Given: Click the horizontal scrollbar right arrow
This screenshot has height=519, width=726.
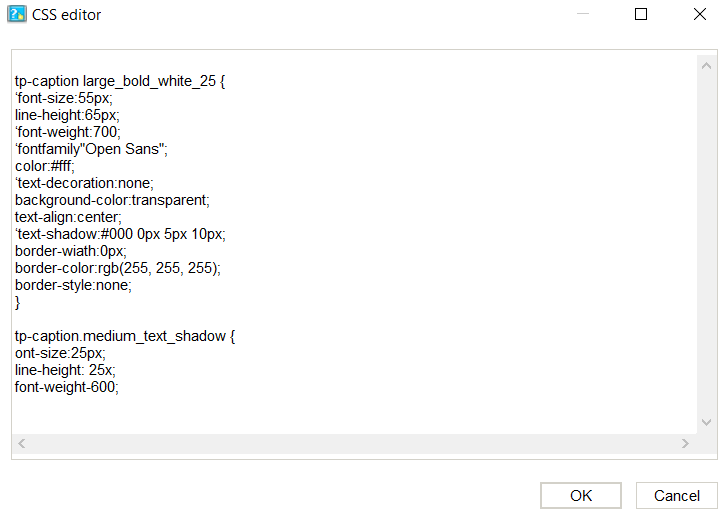Looking at the screenshot, I should (x=685, y=443).
